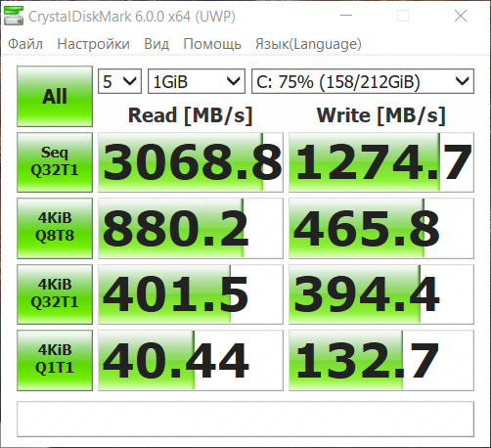
Task: Click the 4KiB Q8T8 read result 880.2
Action: click(191, 228)
